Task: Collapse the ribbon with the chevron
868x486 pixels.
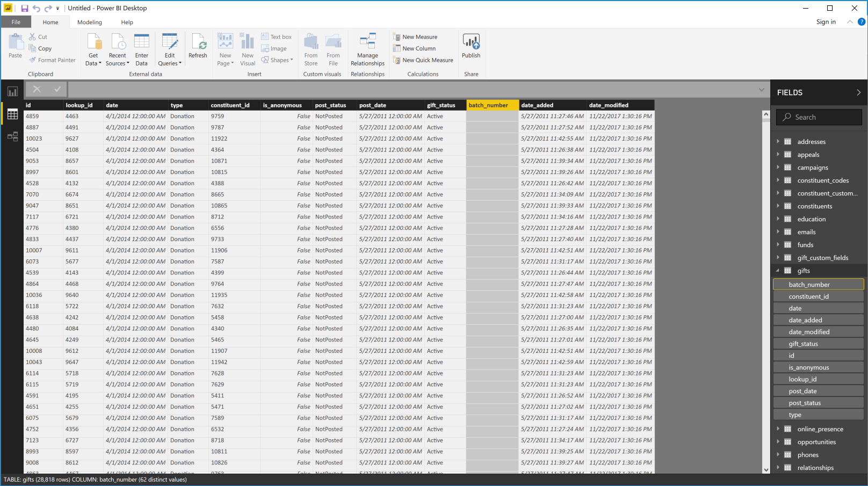Action: [x=850, y=22]
